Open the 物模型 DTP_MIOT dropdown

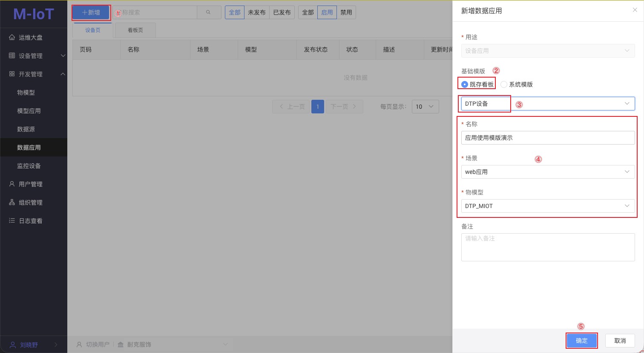pos(548,206)
